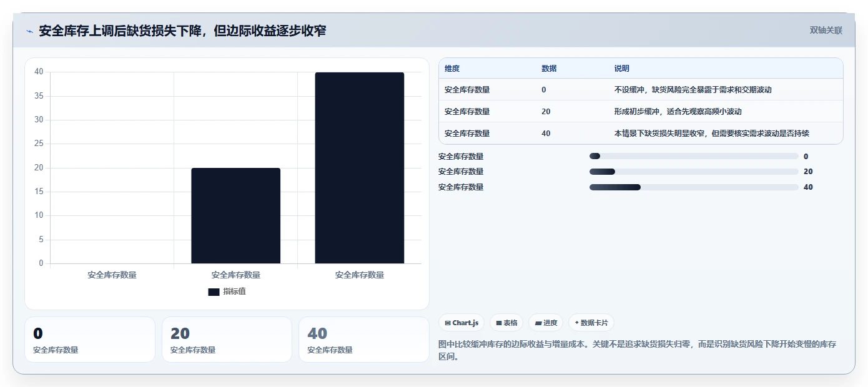Click the 说明 table column header
Image resolution: width=868 pixels, height=387 pixels.
pyautogui.click(x=622, y=69)
